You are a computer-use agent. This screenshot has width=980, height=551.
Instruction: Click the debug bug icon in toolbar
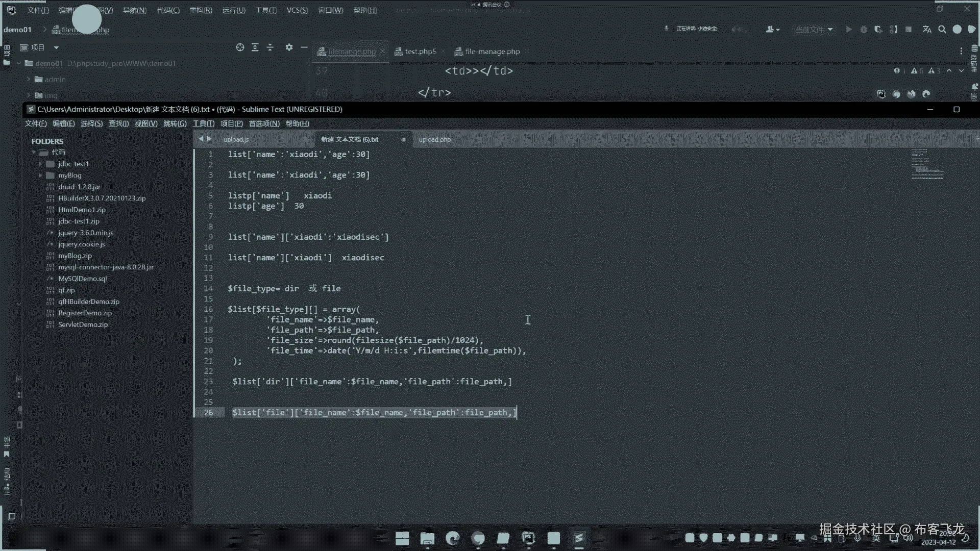tap(864, 30)
